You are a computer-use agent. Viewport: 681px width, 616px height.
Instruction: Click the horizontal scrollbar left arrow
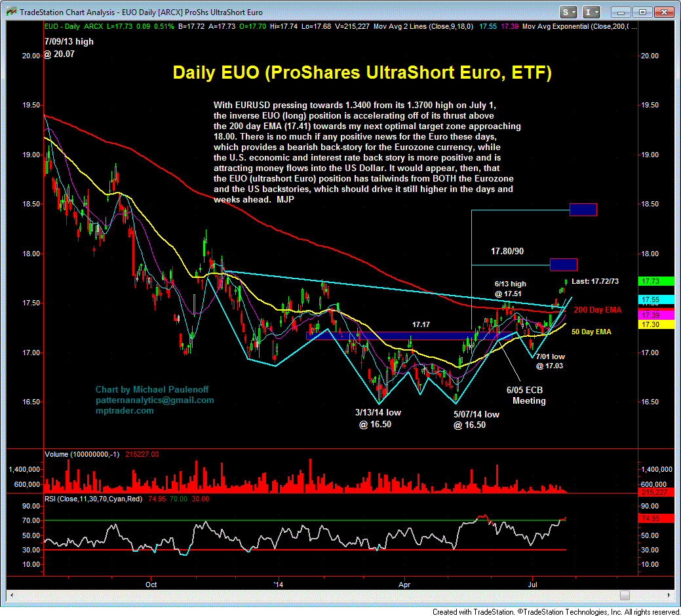pyautogui.click(x=12, y=595)
